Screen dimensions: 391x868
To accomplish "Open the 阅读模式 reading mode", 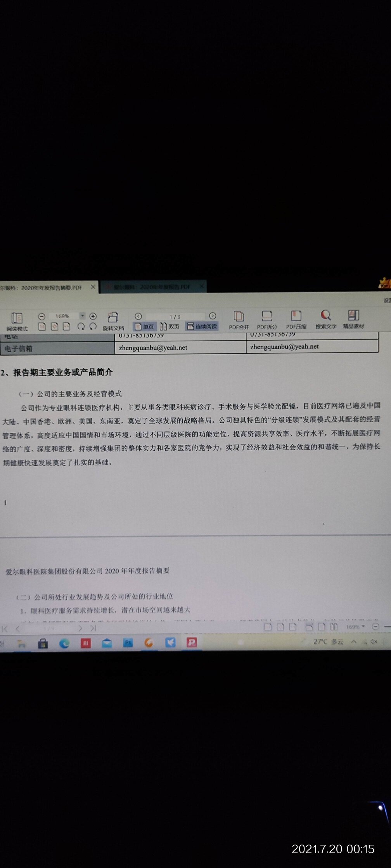I will pos(17,321).
